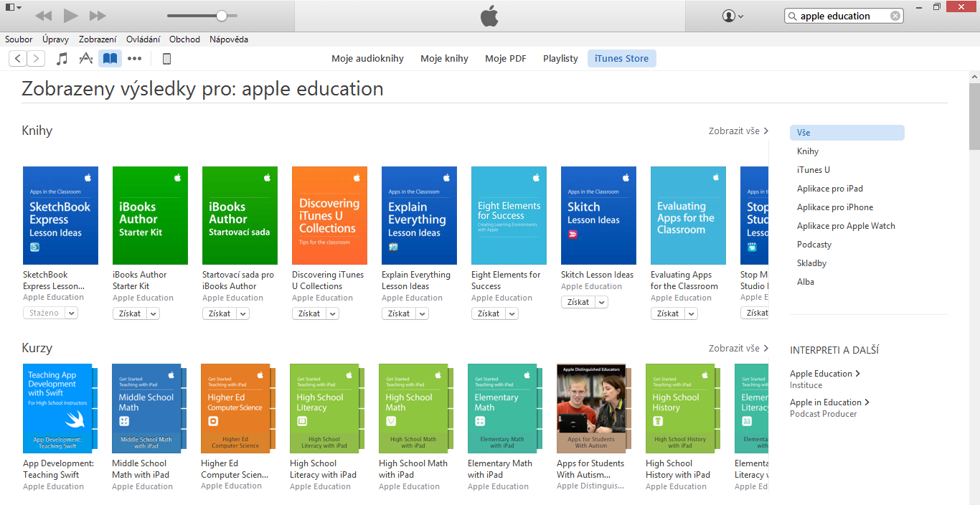This screenshot has width=980, height=505.
Task: Go back with the left arrow button
Action: point(17,59)
